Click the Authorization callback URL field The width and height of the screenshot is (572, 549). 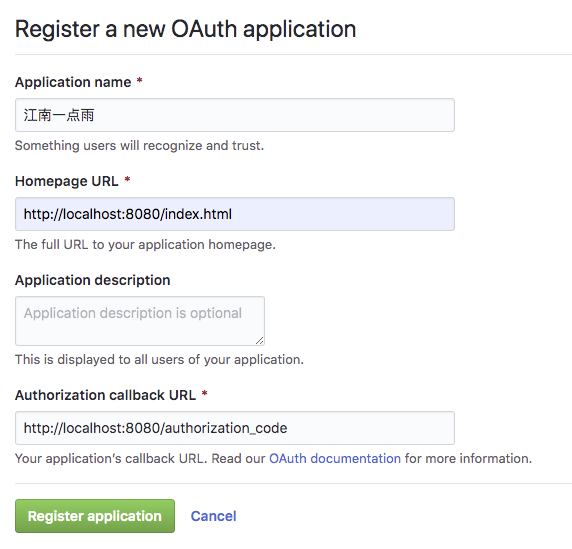[235, 428]
